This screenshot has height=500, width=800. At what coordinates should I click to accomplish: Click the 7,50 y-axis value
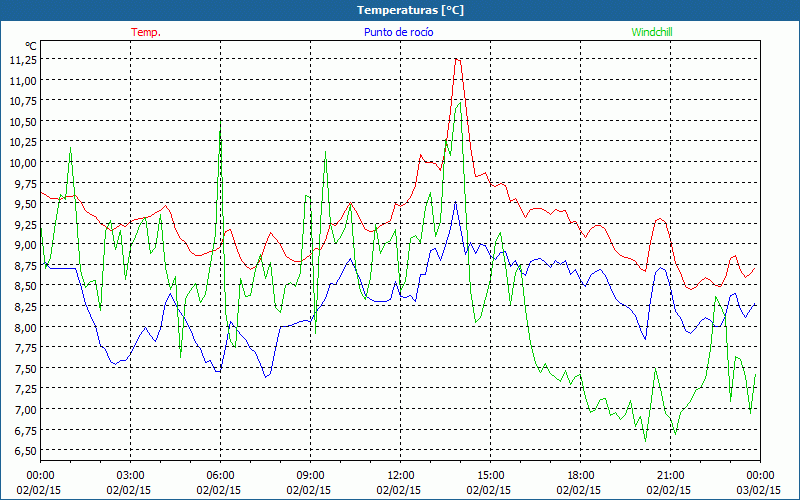click(x=26, y=368)
